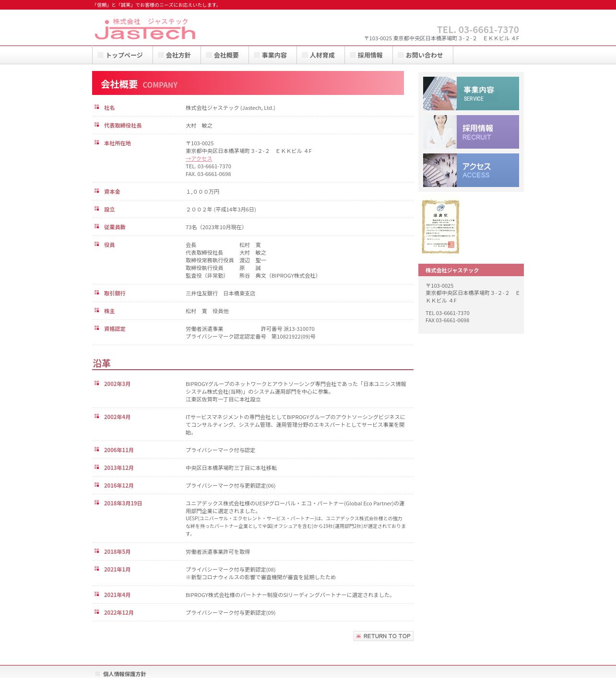Click the 役員 row label

coord(109,245)
